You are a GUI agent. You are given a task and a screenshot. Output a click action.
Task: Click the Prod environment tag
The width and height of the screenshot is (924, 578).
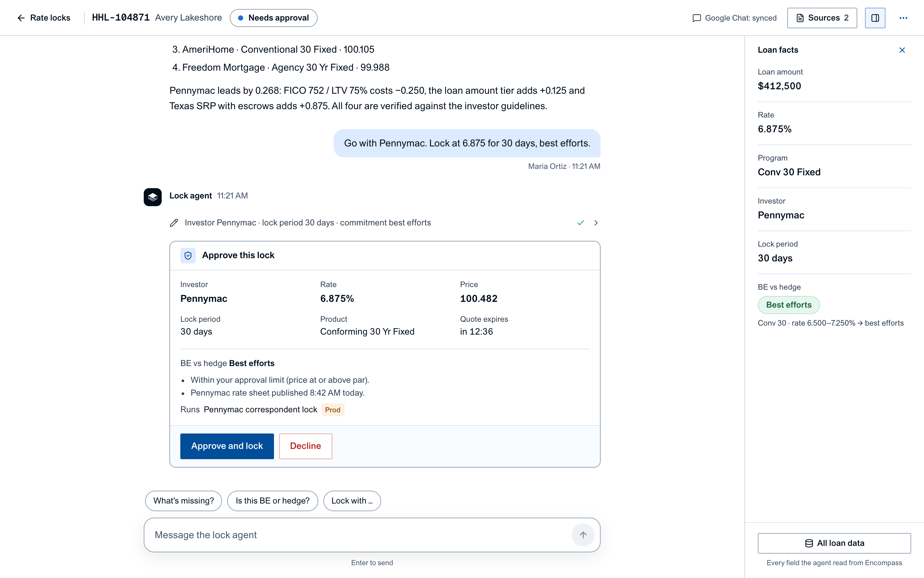click(x=333, y=410)
